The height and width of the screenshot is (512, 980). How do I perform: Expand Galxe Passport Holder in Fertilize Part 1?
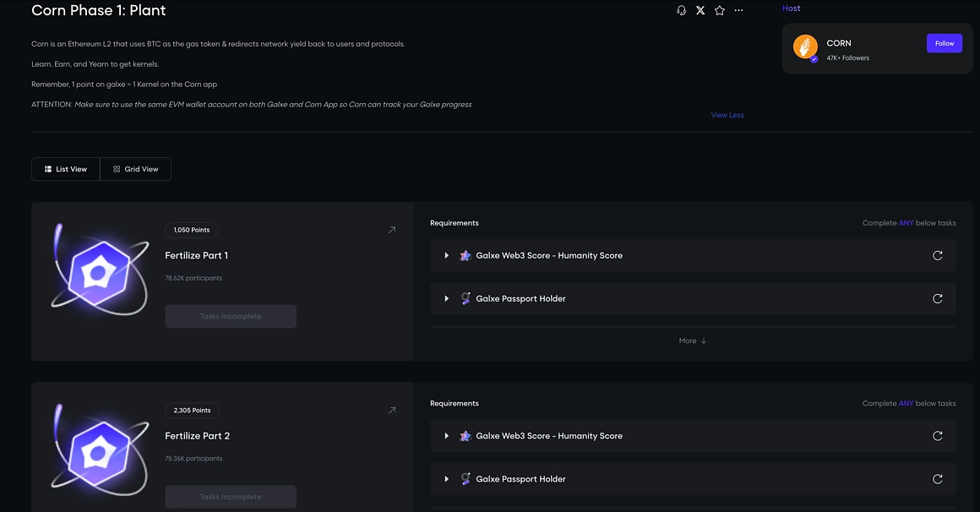(446, 299)
